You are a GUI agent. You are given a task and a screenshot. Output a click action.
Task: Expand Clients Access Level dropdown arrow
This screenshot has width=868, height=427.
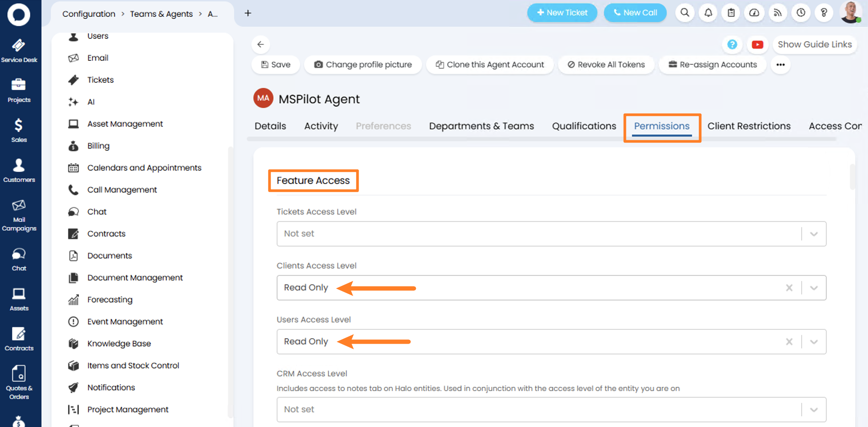(x=813, y=288)
